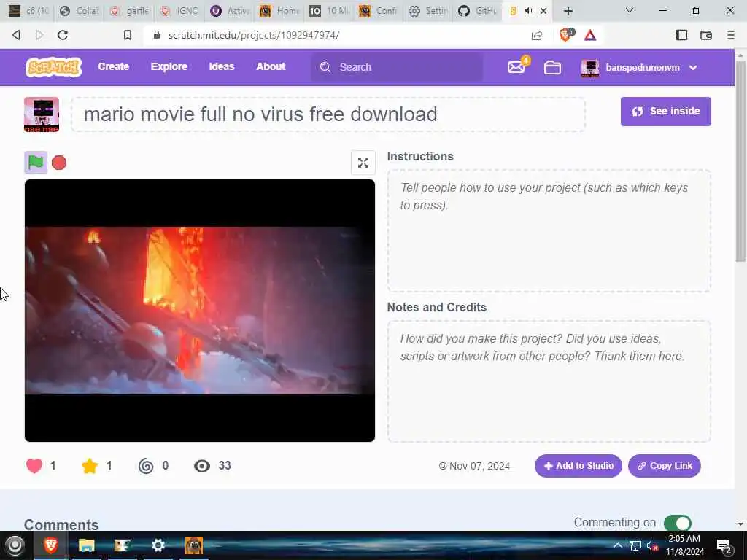Go forward with the browser forward arrow
Screen dimensions: 747x560
(x=39, y=35)
